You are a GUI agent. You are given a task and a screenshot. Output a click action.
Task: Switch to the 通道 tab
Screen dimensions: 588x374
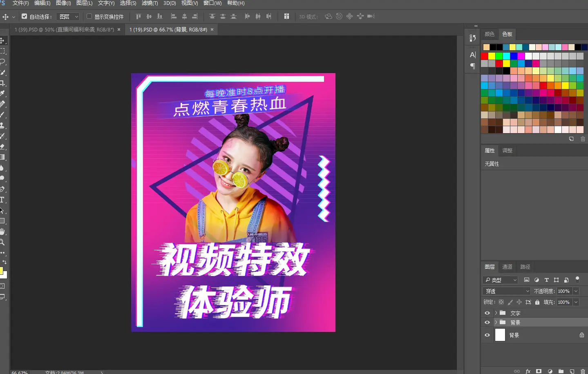pyautogui.click(x=507, y=267)
